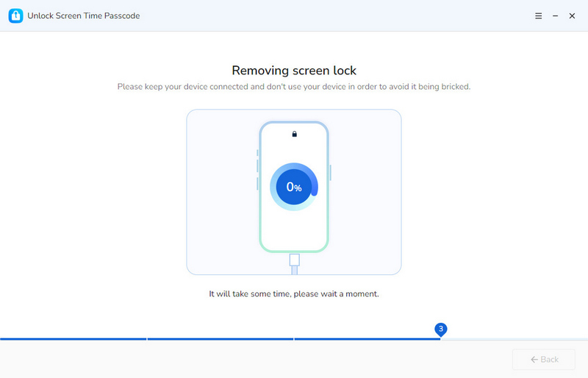
Task: Click the padlock icon on the phone
Action: point(294,134)
